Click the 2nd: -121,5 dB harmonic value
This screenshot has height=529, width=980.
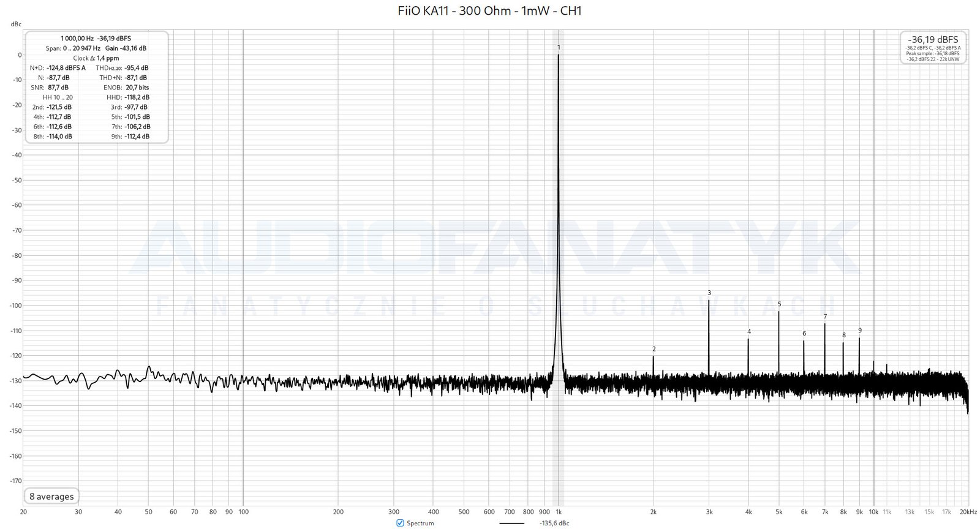[51, 107]
